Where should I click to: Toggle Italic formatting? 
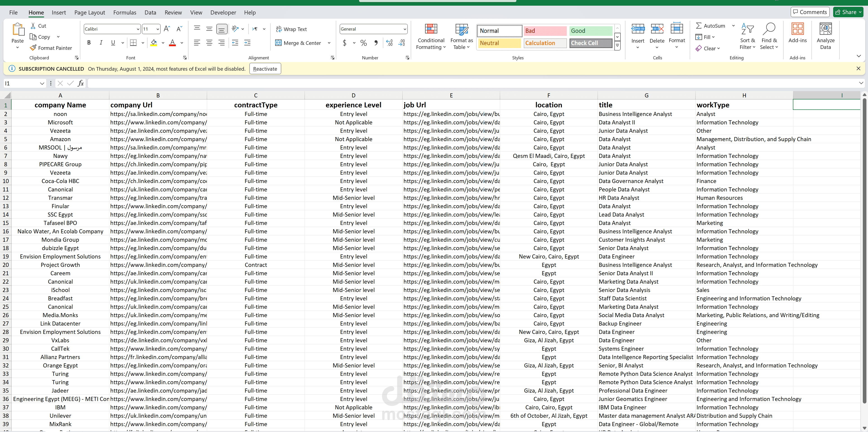click(x=101, y=43)
